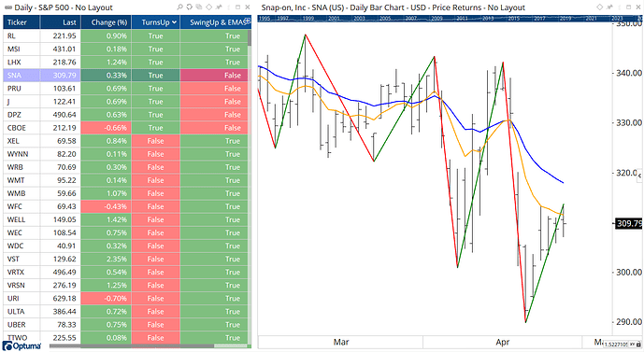Open the TurnsUp column dropdown arrow
Image resolution: width=644 pixels, height=352 pixels.
pos(174,22)
